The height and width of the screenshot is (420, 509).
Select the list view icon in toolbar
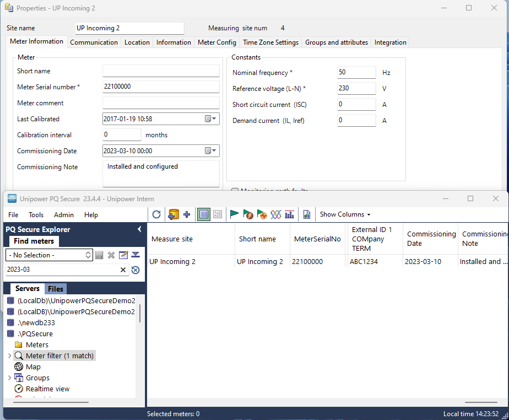[x=203, y=214]
